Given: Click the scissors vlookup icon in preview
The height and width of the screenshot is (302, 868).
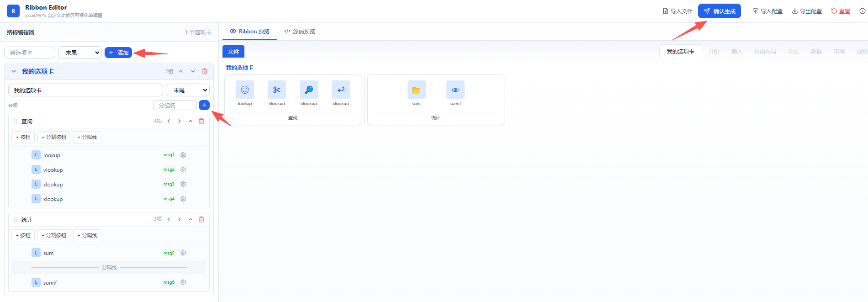Looking at the screenshot, I should click(x=277, y=90).
